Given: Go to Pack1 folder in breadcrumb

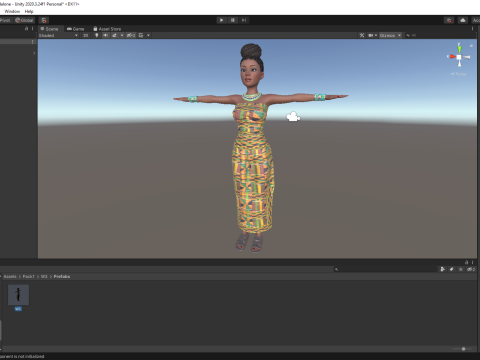Looking at the screenshot, I should pyautogui.click(x=29, y=277).
